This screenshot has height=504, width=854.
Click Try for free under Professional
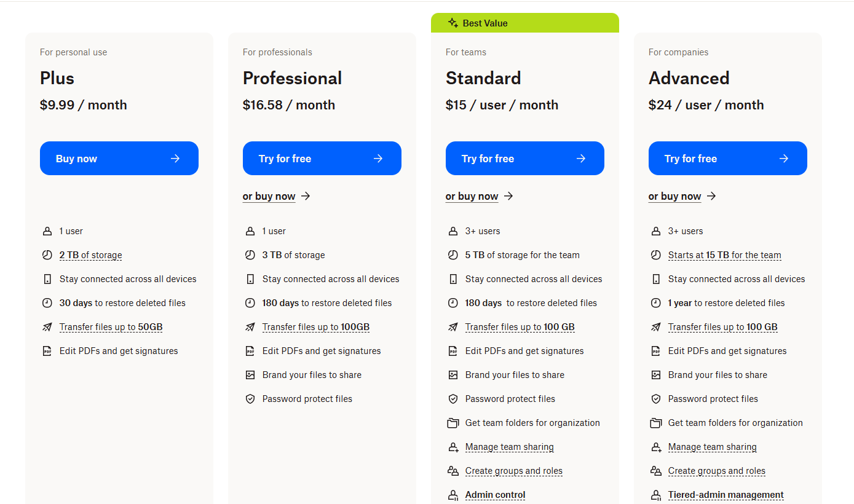(x=322, y=159)
